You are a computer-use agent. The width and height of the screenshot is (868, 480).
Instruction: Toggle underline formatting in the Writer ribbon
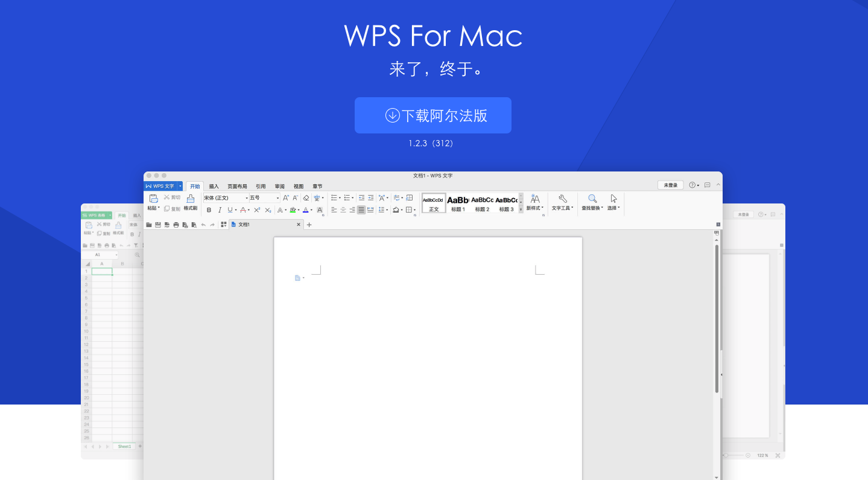point(230,210)
